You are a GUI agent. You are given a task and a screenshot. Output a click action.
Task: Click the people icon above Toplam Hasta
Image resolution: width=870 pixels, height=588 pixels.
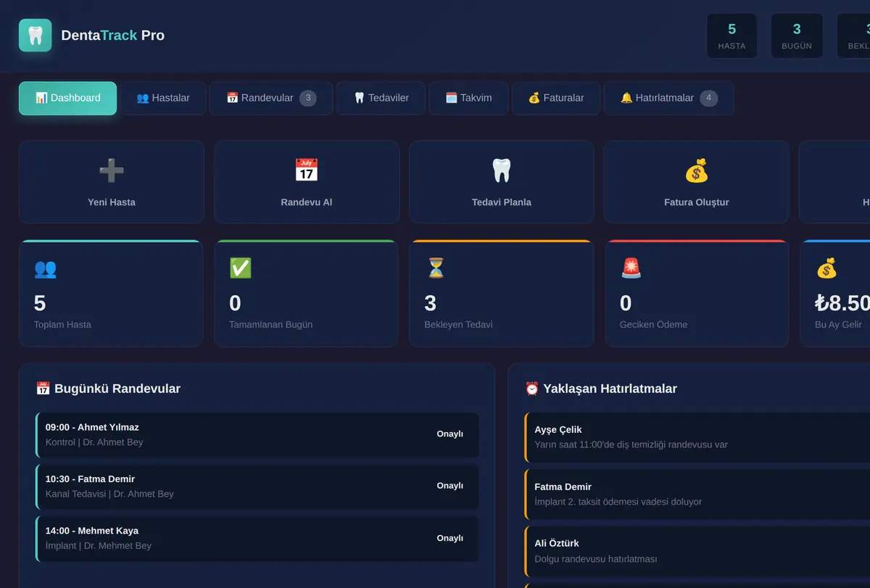coord(45,268)
